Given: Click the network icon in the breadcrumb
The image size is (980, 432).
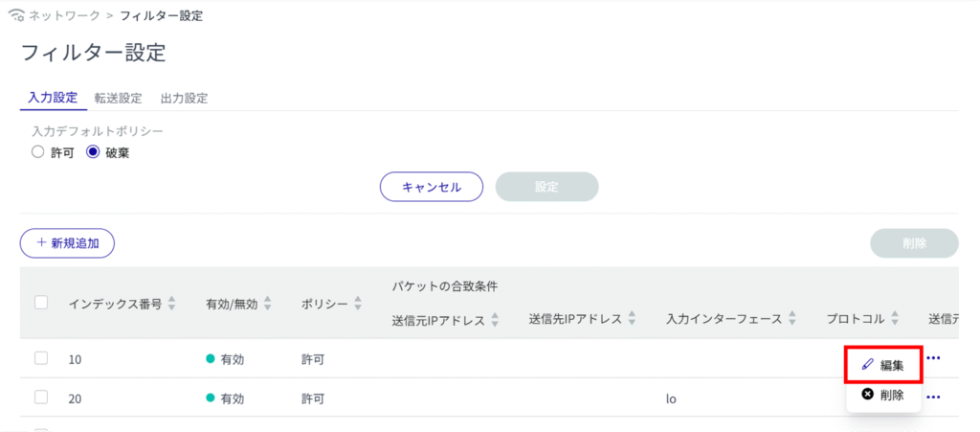Looking at the screenshot, I should tap(13, 16).
